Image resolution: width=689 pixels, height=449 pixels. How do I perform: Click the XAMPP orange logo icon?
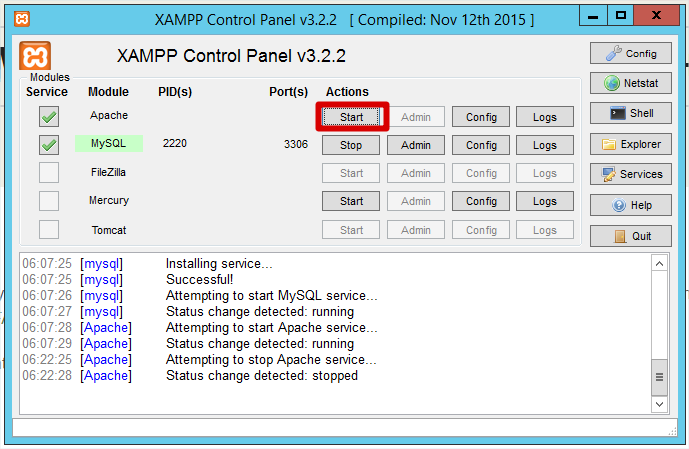coord(35,56)
